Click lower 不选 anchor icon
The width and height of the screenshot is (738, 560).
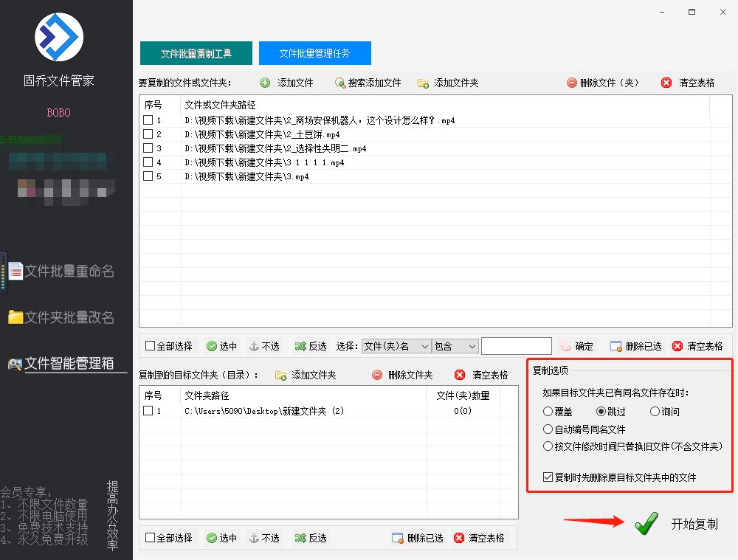(254, 538)
